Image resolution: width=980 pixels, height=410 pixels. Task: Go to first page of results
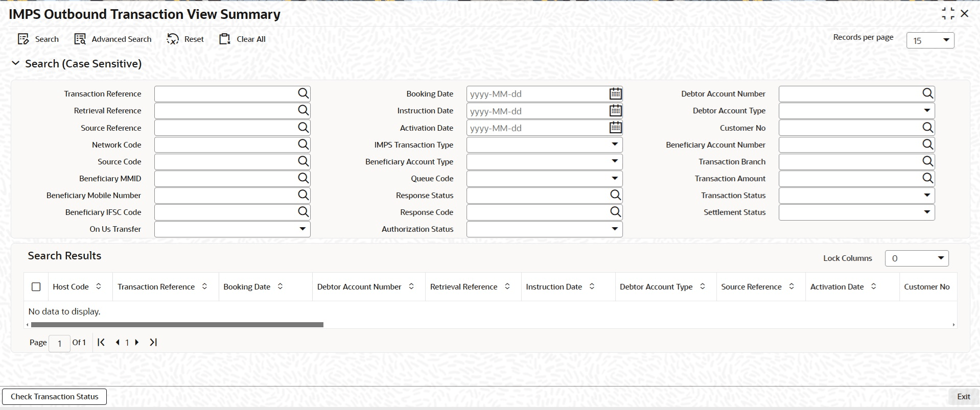coord(101,342)
